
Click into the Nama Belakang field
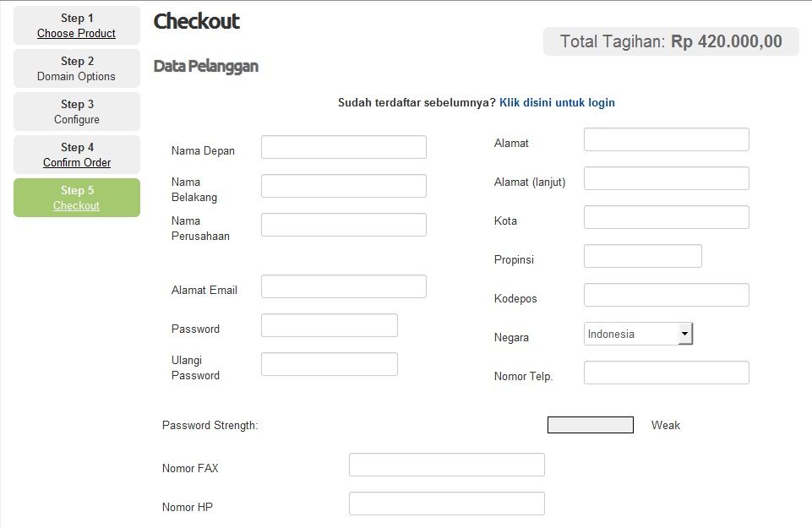coord(344,186)
